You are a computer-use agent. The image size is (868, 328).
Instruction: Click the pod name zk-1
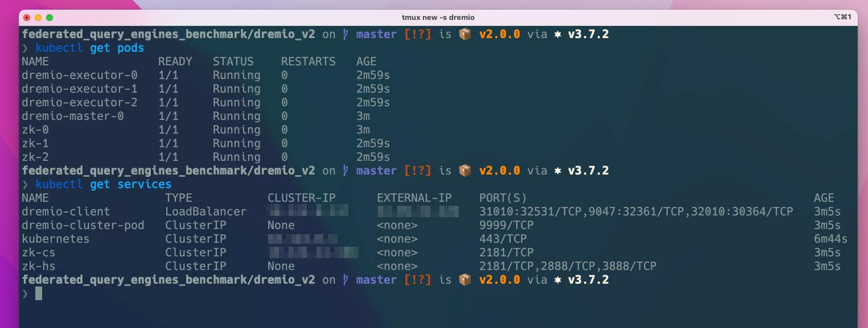[x=35, y=143]
